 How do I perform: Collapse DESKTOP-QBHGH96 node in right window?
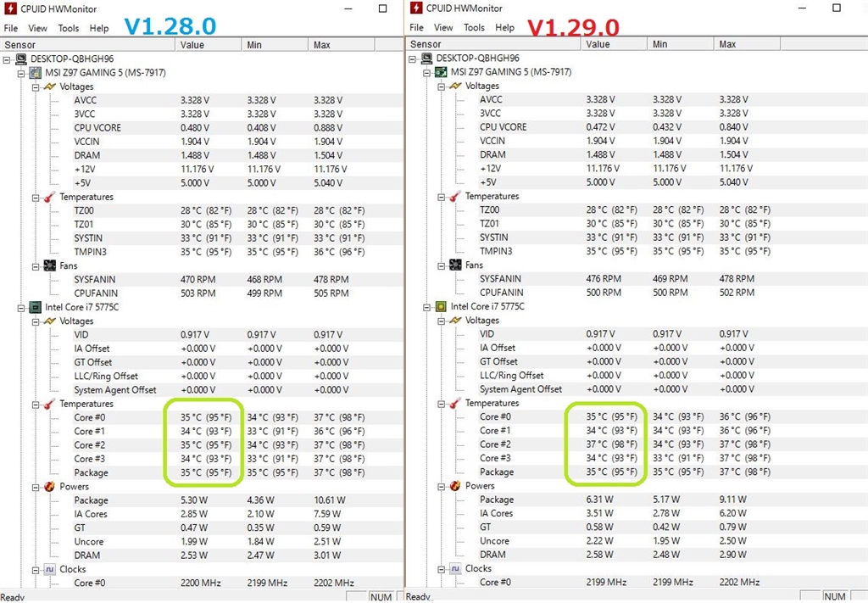pos(413,59)
